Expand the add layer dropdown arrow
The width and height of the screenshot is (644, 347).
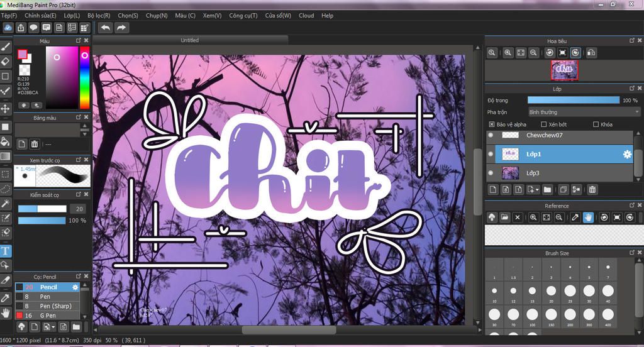pos(537,190)
